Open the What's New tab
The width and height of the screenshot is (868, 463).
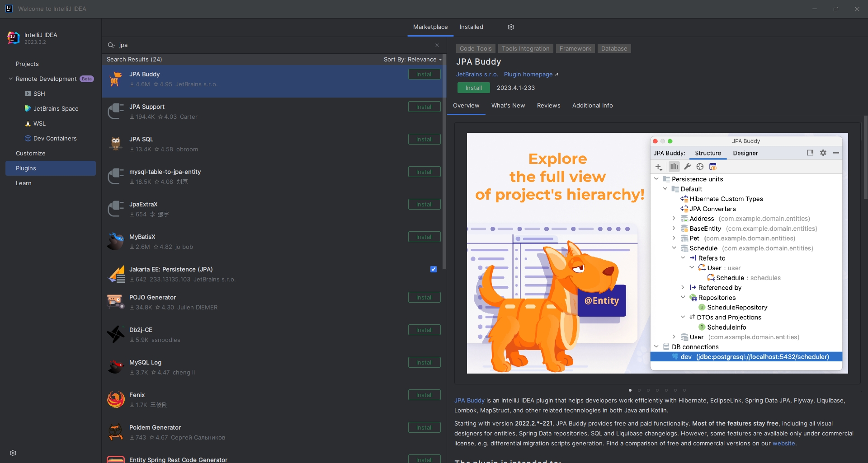[508, 105]
